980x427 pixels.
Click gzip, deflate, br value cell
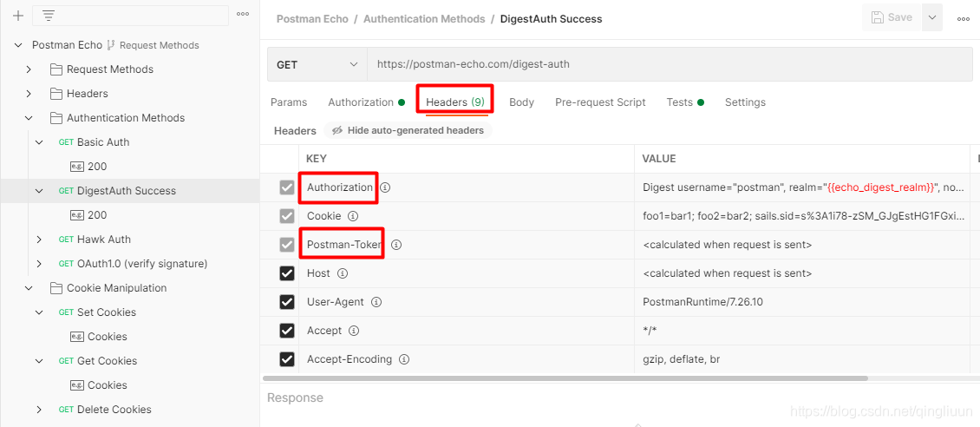click(802, 359)
